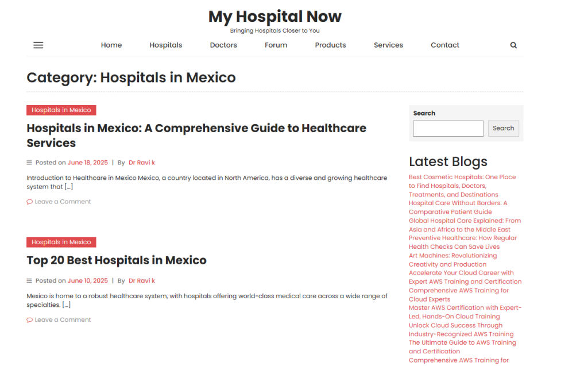Screen dimensions: 588x366
Task: Click Leave a Comment under the first post
Action: (63, 202)
